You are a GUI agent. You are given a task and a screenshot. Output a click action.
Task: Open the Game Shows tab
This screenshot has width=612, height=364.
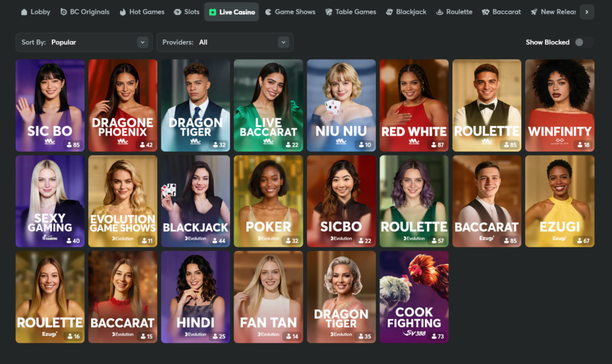click(x=290, y=12)
